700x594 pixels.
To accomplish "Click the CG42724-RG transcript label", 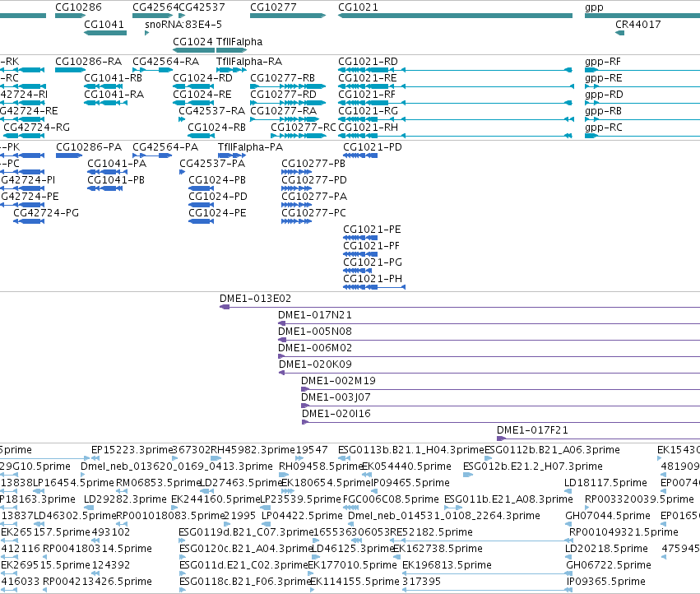I will click(37, 128).
